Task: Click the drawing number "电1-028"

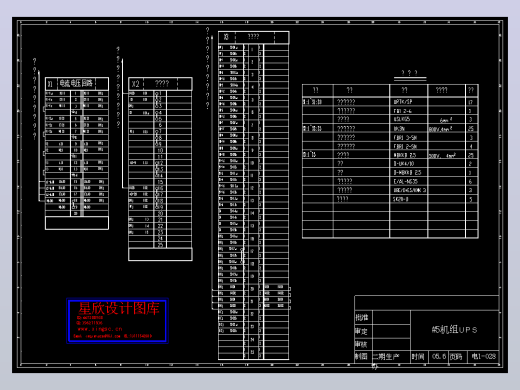Action: pyautogui.click(x=484, y=356)
